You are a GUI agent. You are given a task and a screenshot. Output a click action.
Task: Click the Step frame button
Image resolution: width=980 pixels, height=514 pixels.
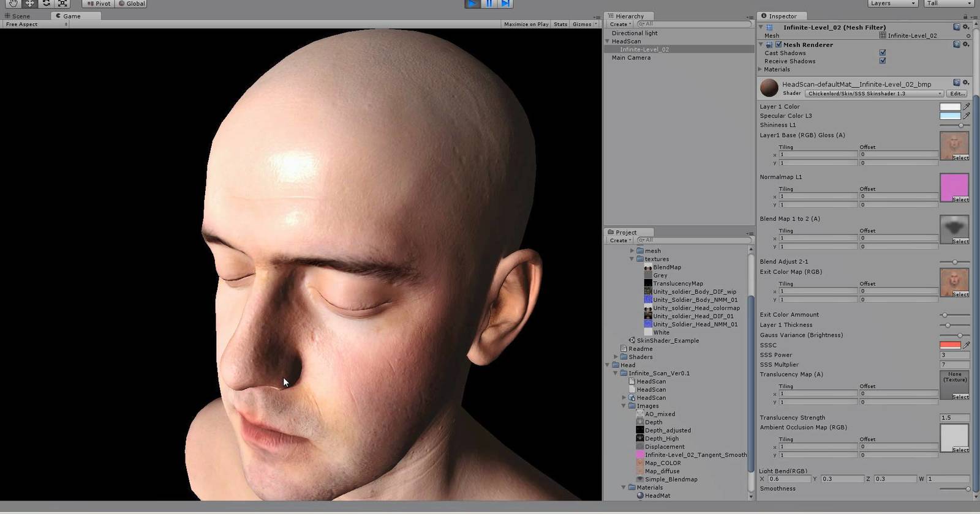pos(505,4)
